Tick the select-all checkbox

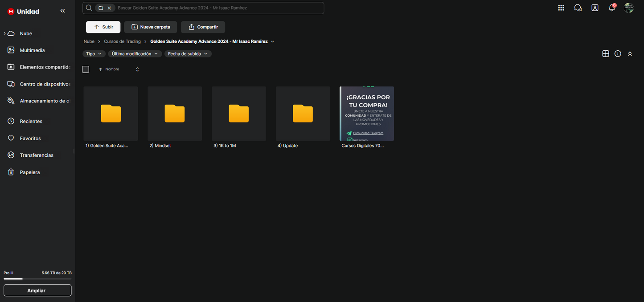click(86, 69)
